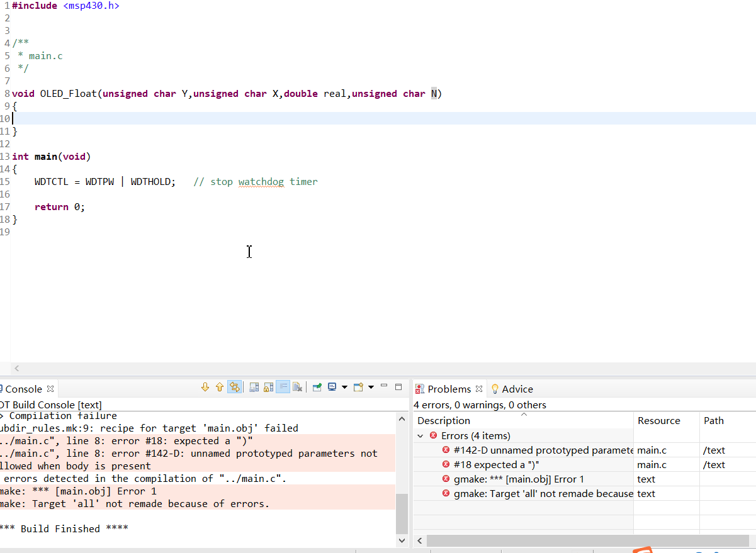This screenshot has width=756, height=553.
Task: Jump to previous error in Console
Action: 220,388
